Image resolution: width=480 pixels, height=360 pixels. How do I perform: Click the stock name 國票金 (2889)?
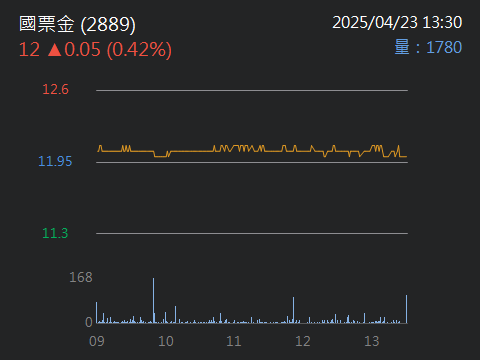(x=77, y=24)
